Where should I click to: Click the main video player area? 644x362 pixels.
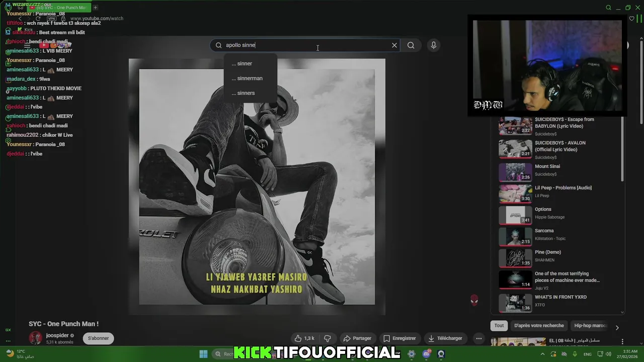tap(257, 187)
